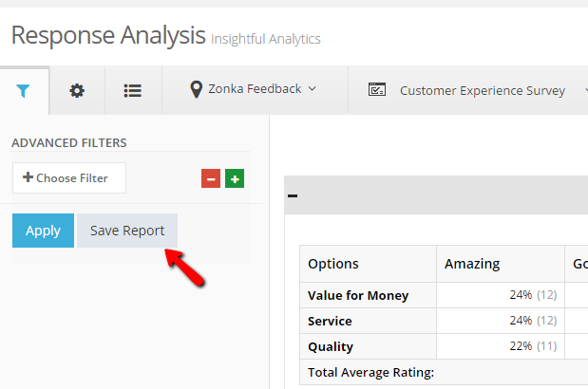
Task: Click the Response Analysis heading
Action: click(108, 35)
